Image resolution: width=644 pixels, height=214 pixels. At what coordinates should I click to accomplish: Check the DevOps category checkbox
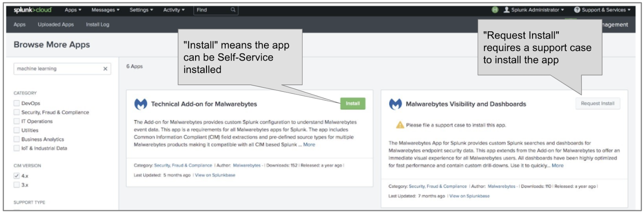click(x=17, y=103)
